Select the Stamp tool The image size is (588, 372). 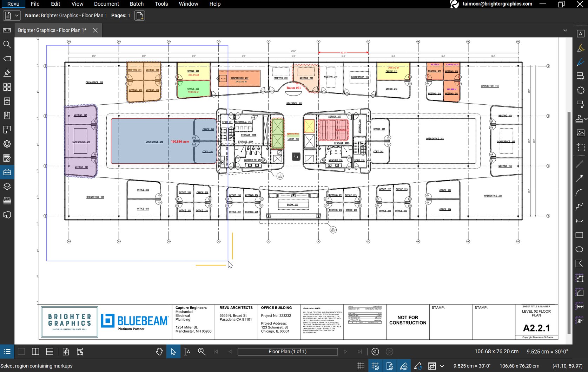click(579, 118)
